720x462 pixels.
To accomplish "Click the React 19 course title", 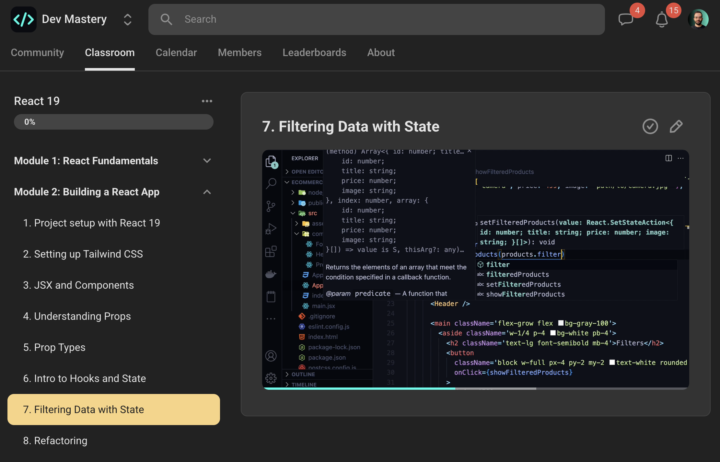I will click(37, 101).
